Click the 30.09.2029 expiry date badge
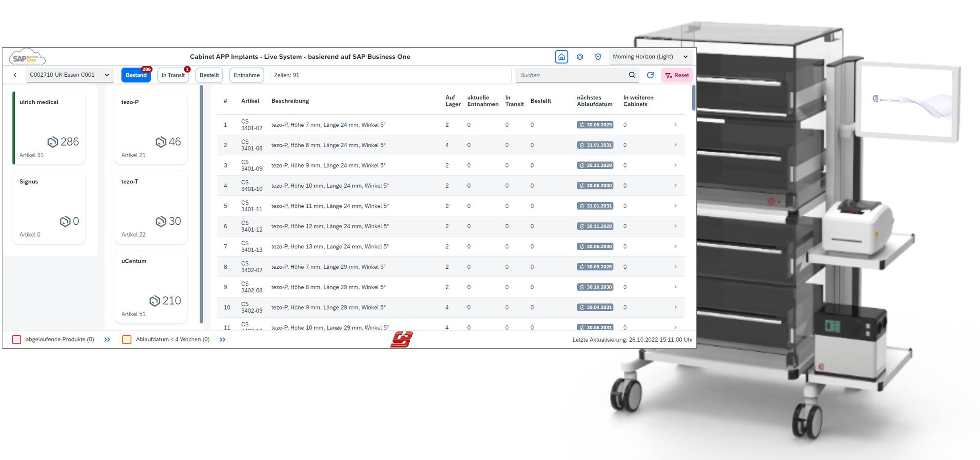This screenshot has height=460, width=980. 595,125
